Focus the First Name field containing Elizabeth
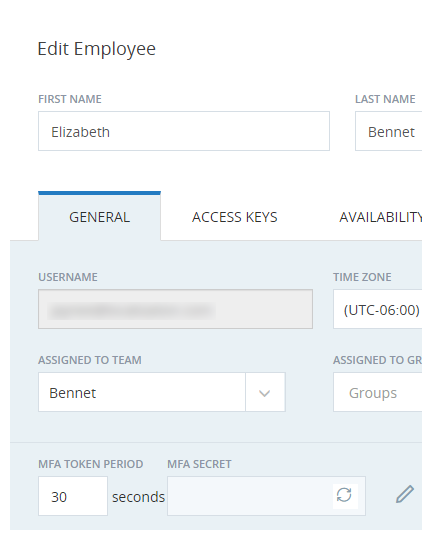The width and height of the screenshot is (434, 559). 184,131
